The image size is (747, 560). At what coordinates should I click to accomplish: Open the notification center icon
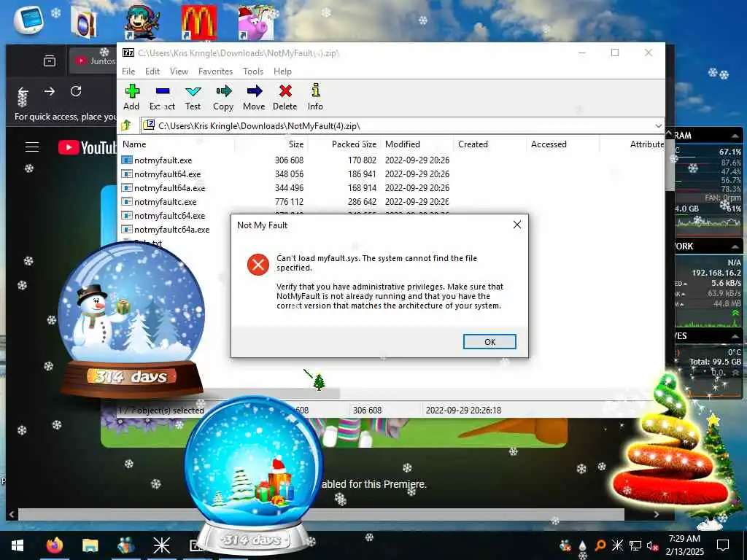(723, 545)
